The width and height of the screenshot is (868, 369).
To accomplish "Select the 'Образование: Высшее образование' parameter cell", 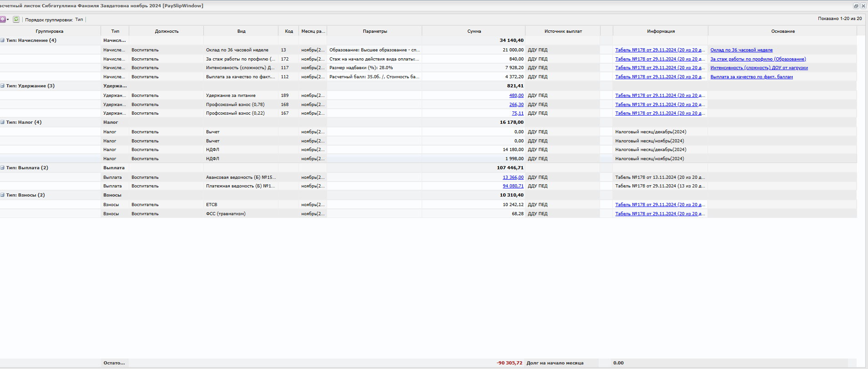I will point(374,50).
